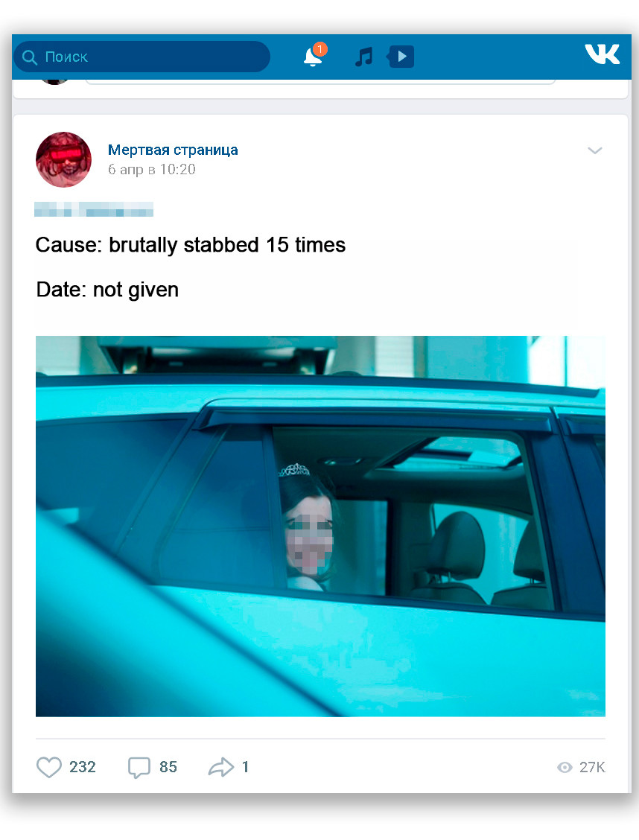Click the 232 likes count

(83, 767)
